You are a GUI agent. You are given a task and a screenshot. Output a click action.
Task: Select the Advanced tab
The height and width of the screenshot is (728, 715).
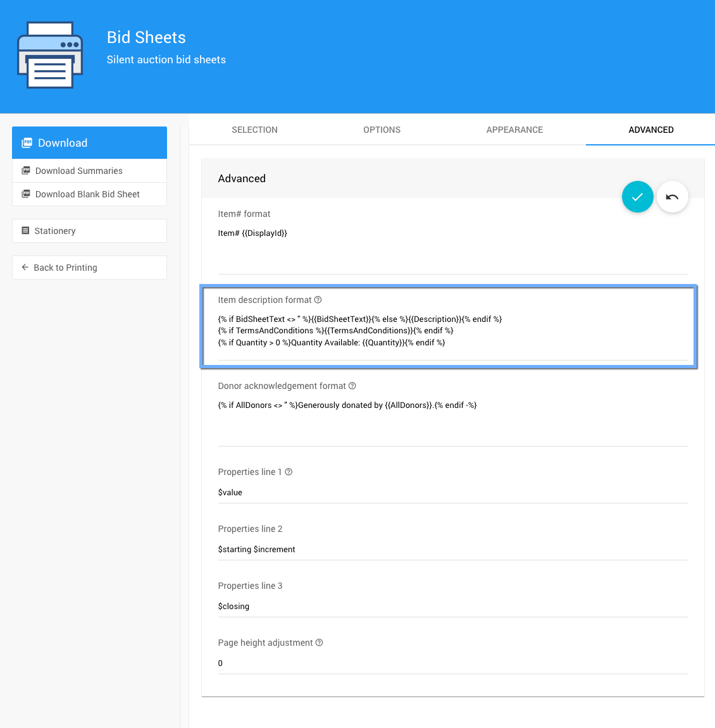(x=650, y=130)
